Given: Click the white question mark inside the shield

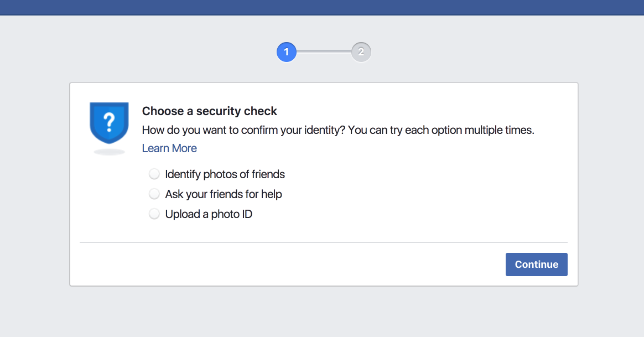Looking at the screenshot, I should coord(109,120).
